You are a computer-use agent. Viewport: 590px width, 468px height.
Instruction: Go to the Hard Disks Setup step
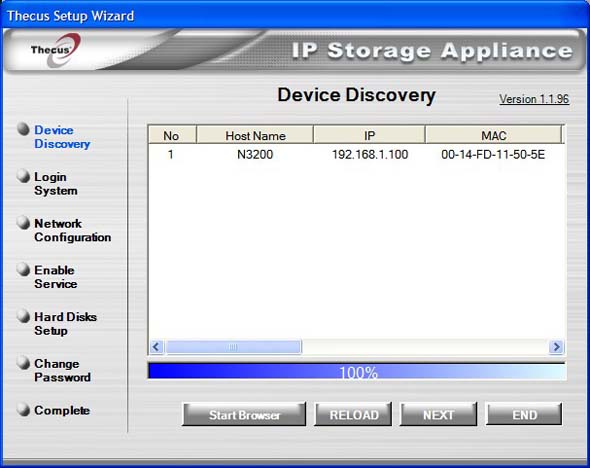coord(65,324)
